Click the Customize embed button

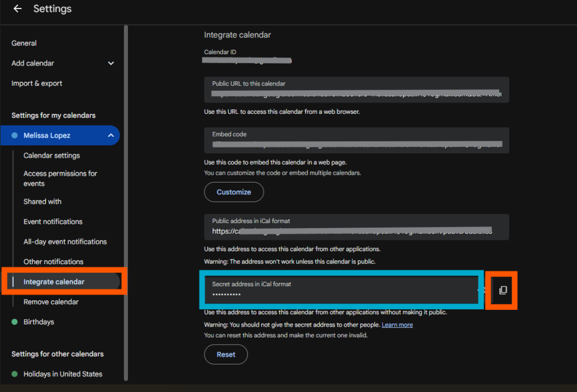[x=234, y=192]
